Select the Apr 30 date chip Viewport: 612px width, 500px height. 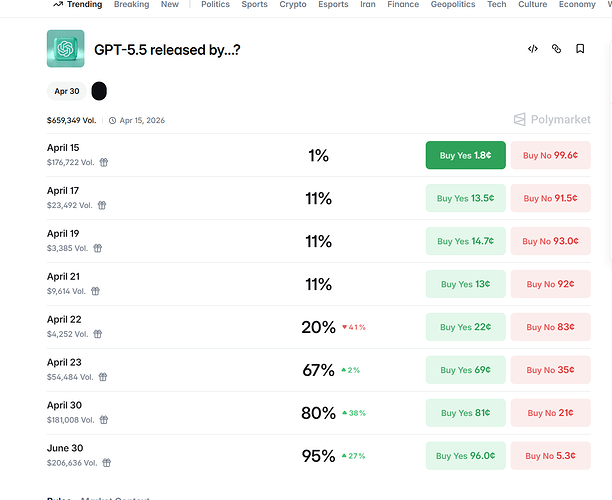click(x=67, y=91)
